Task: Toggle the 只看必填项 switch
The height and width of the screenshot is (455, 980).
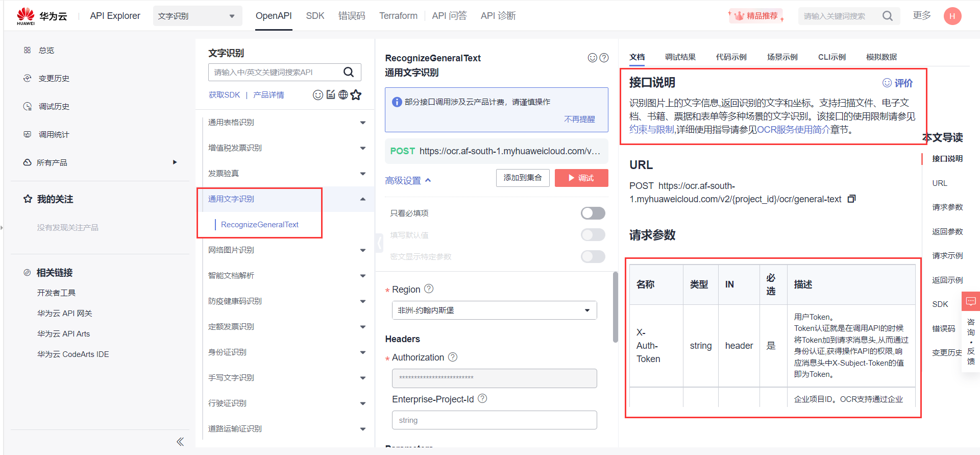Action: tap(593, 213)
